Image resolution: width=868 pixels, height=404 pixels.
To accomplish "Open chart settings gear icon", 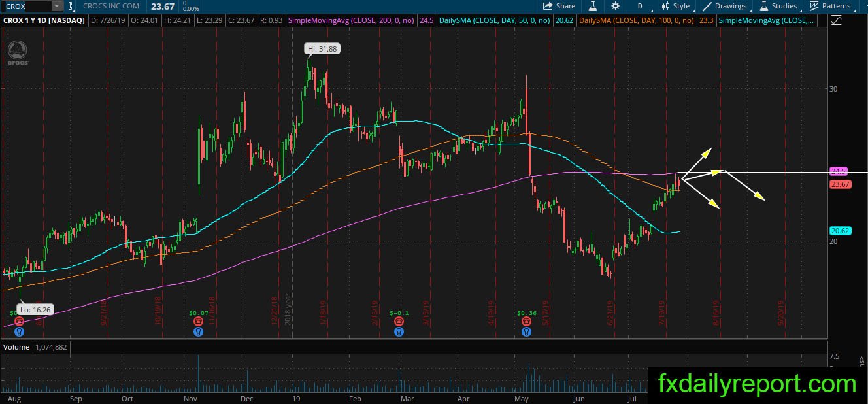I will coord(616,6).
